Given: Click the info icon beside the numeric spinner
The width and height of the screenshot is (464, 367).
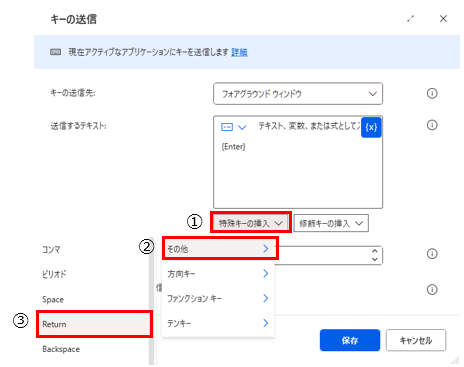Looking at the screenshot, I should (432, 254).
